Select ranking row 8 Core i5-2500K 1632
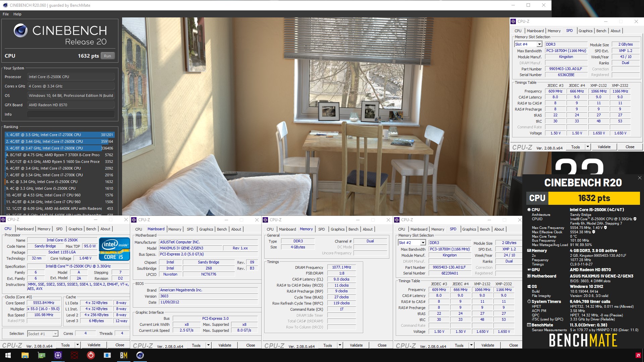Image resolution: width=644 pixels, height=362 pixels. click(60, 182)
